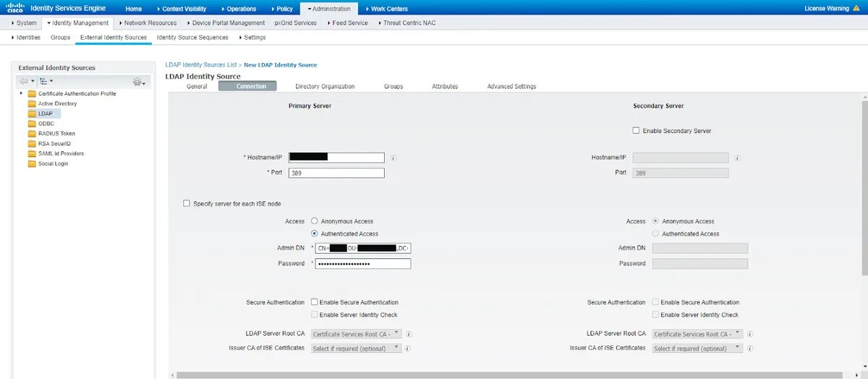Open the Work Centers menu
The image size is (868, 379).
pos(386,9)
